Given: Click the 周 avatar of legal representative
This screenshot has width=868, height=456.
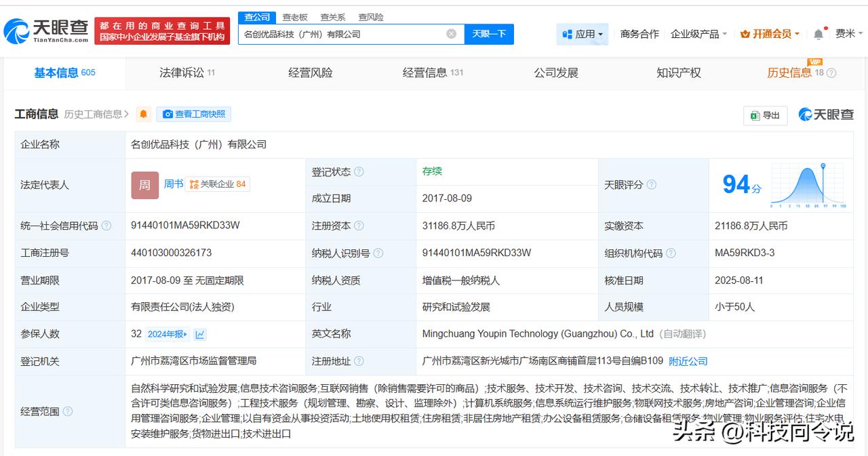Looking at the screenshot, I should [144, 185].
